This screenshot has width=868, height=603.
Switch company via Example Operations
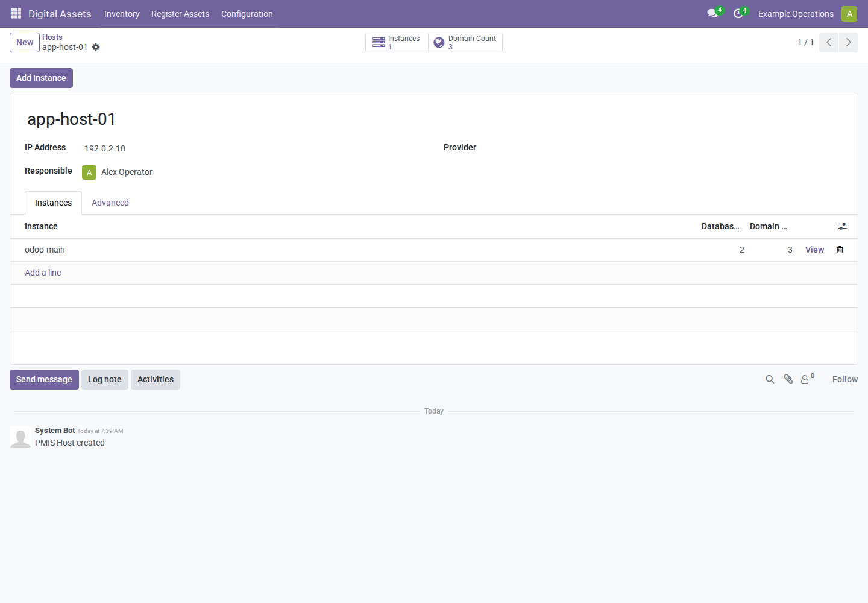796,14
